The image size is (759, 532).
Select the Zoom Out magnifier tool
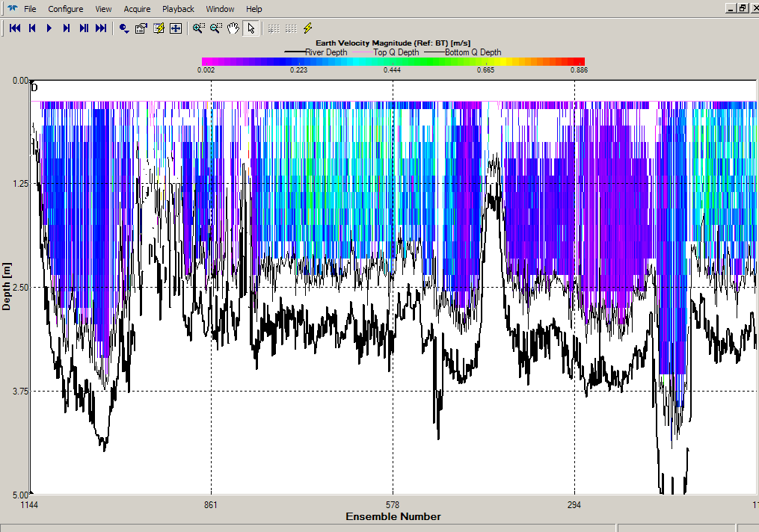pos(216,28)
